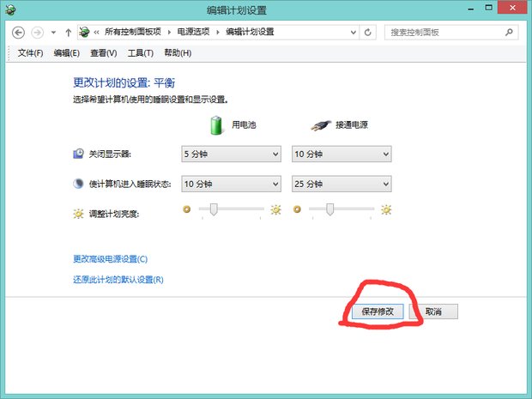Open 更改高级电源设置(C) link

click(111, 259)
